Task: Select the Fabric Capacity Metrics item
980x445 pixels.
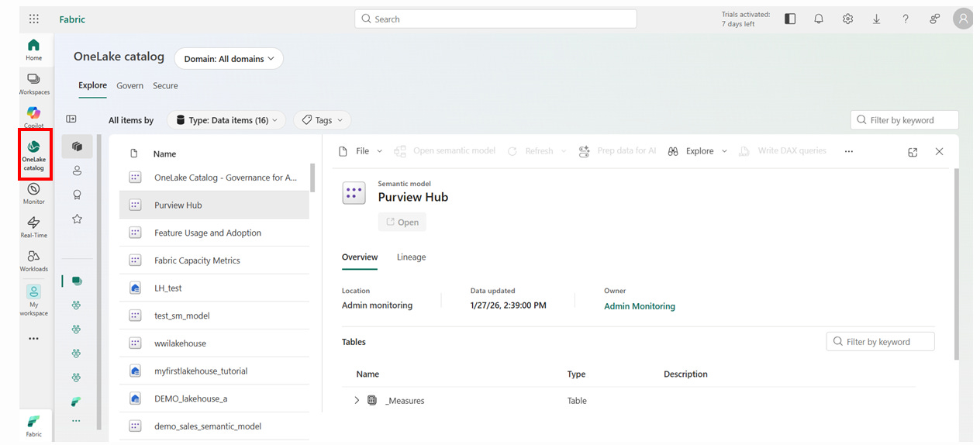Action: [214, 260]
